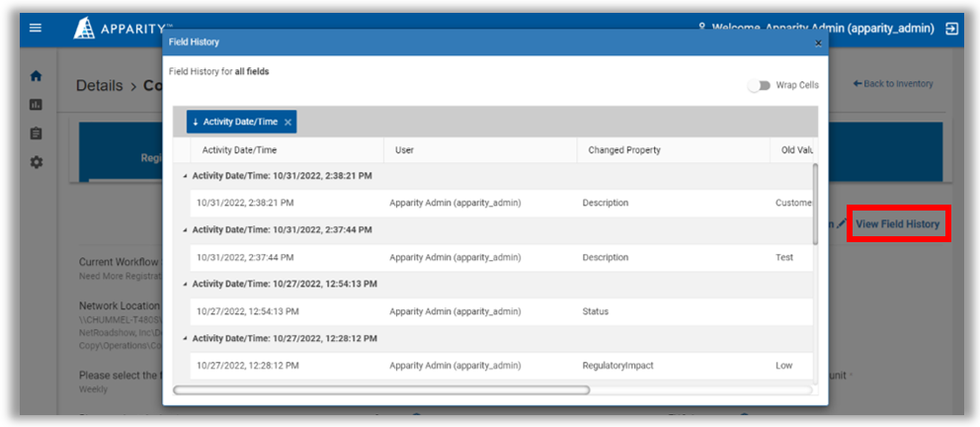Collapse the 10/31/2022, 2:38:21 PM group

pyautogui.click(x=185, y=176)
